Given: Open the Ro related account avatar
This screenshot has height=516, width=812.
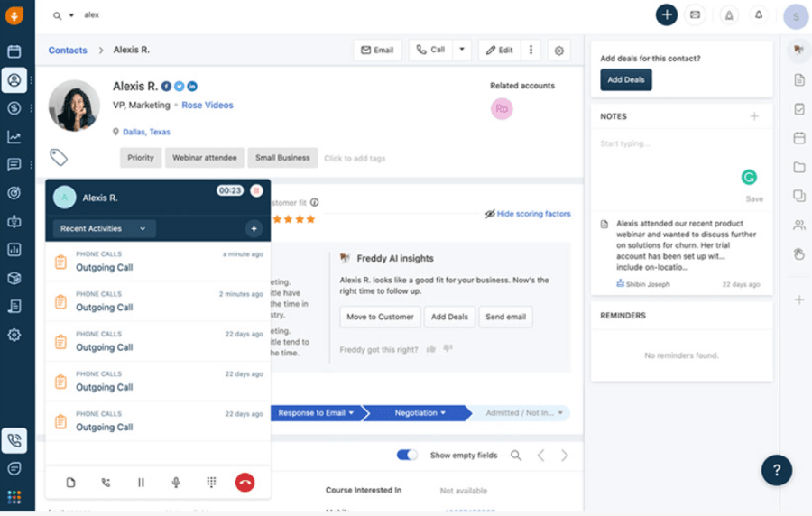Looking at the screenshot, I should point(502,108).
